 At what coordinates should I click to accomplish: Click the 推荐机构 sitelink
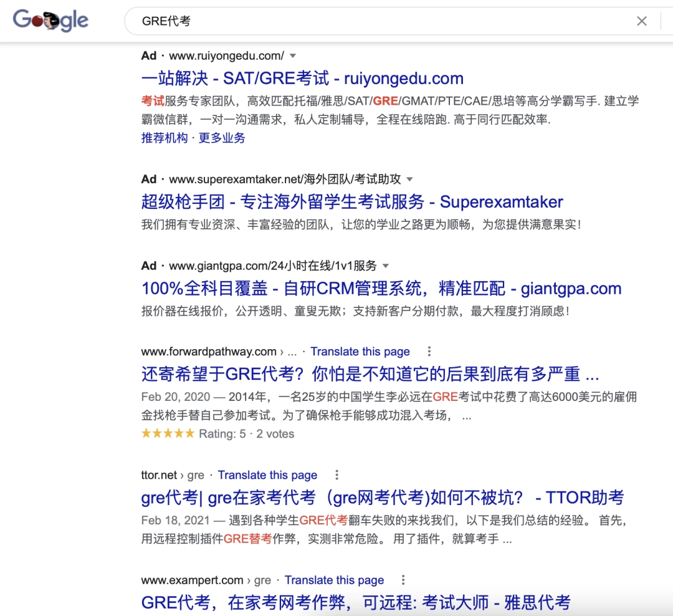click(165, 138)
